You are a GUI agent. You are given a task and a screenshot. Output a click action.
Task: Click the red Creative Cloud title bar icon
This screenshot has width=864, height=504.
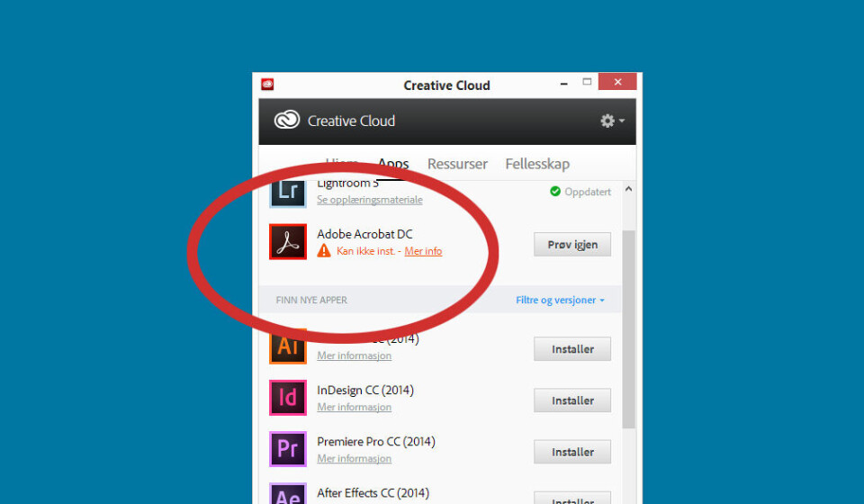(267, 85)
